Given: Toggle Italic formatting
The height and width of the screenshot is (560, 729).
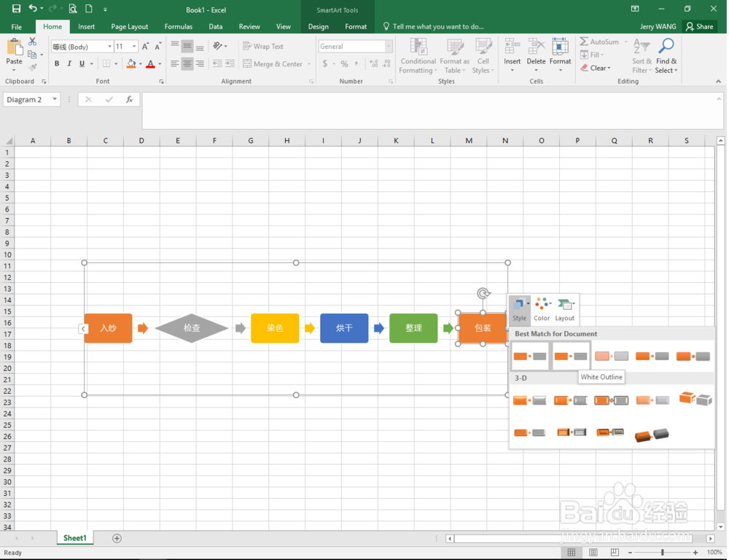Looking at the screenshot, I should tap(69, 63).
